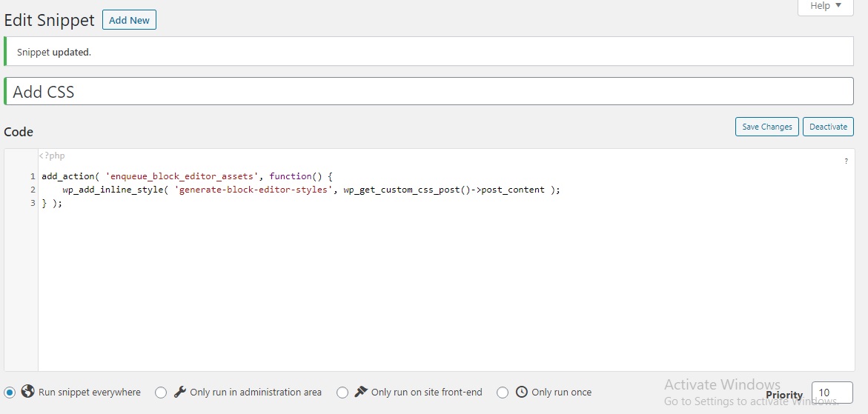Click the clock icon for run once
The image size is (868, 414).
coord(521,392)
